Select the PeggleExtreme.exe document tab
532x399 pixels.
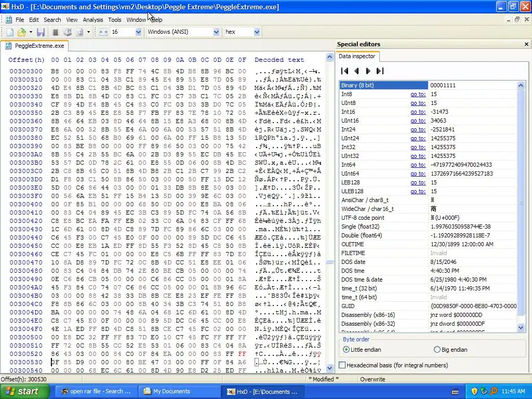pyautogui.click(x=35, y=46)
